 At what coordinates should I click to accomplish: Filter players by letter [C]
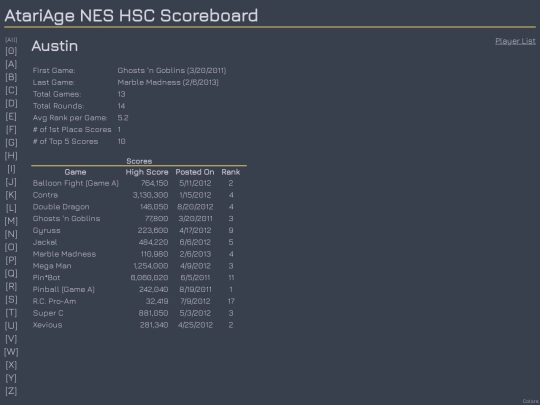pos(11,90)
